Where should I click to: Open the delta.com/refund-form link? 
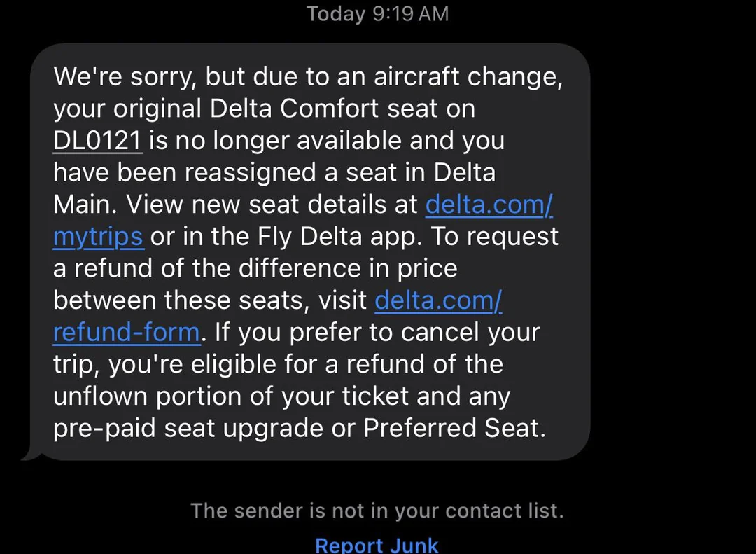(126, 332)
